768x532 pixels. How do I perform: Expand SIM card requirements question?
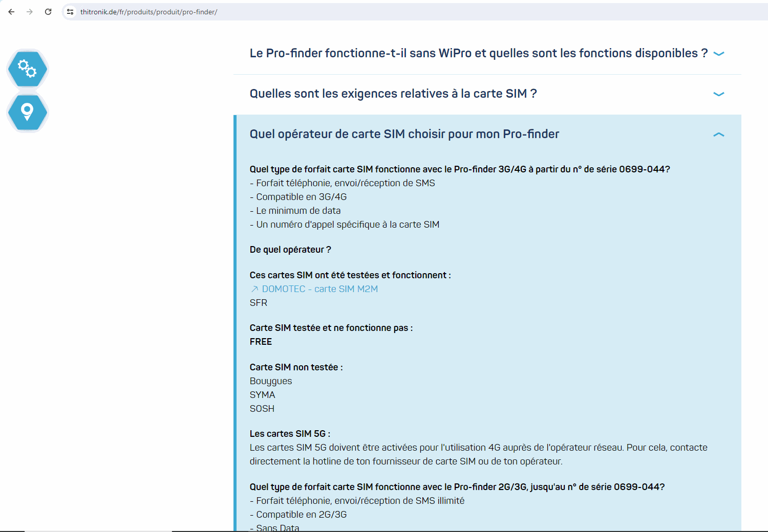pos(393,94)
